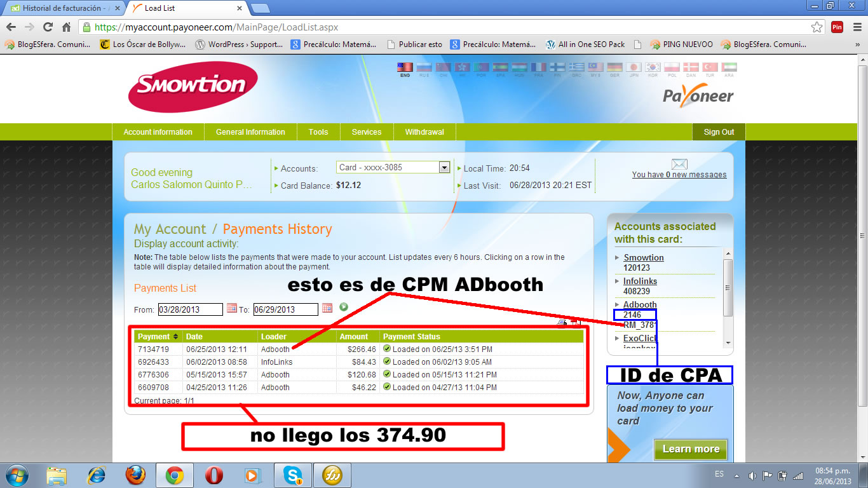Open the Smowtion associated account link
The image size is (868, 488).
644,257
